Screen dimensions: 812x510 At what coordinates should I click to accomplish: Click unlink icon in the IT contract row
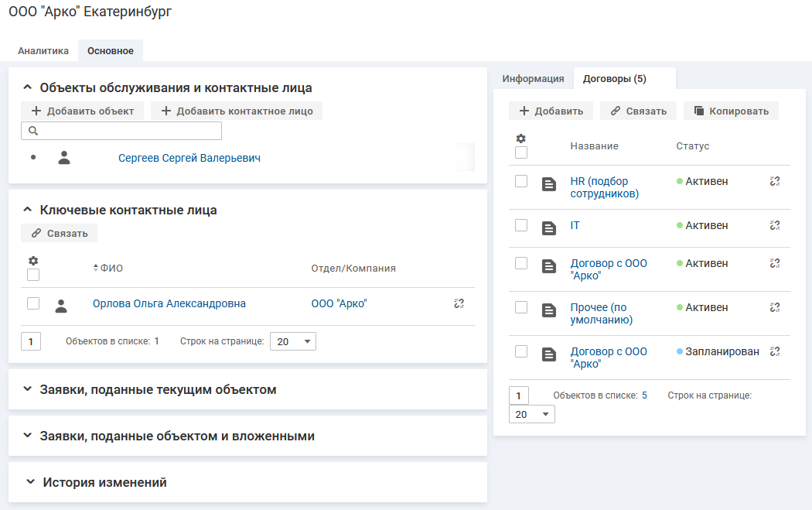[775, 225]
